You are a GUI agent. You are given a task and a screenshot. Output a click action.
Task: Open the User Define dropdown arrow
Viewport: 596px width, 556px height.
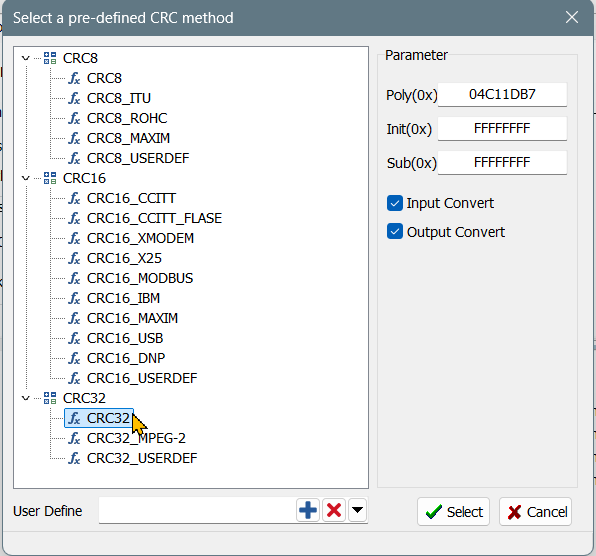coord(357,510)
